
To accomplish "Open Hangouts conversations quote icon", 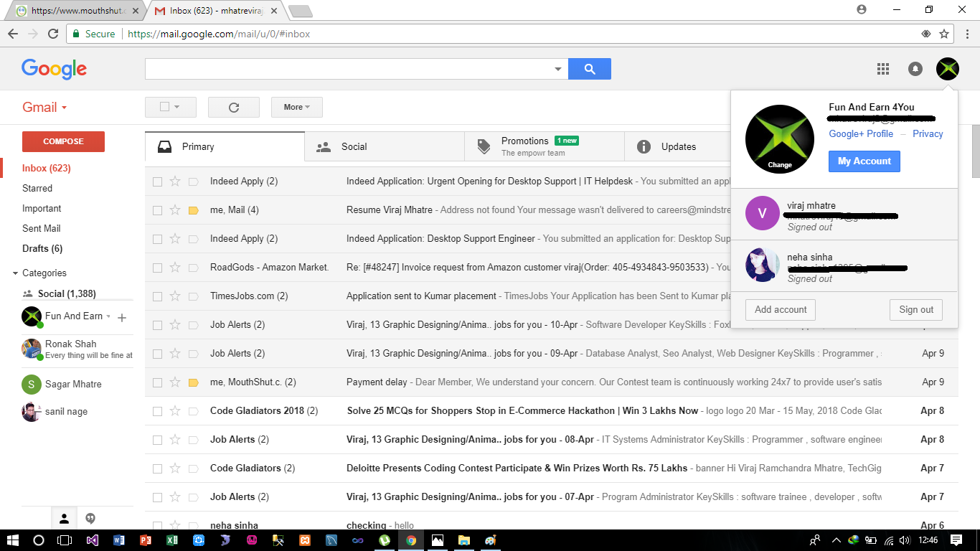I will [90, 518].
